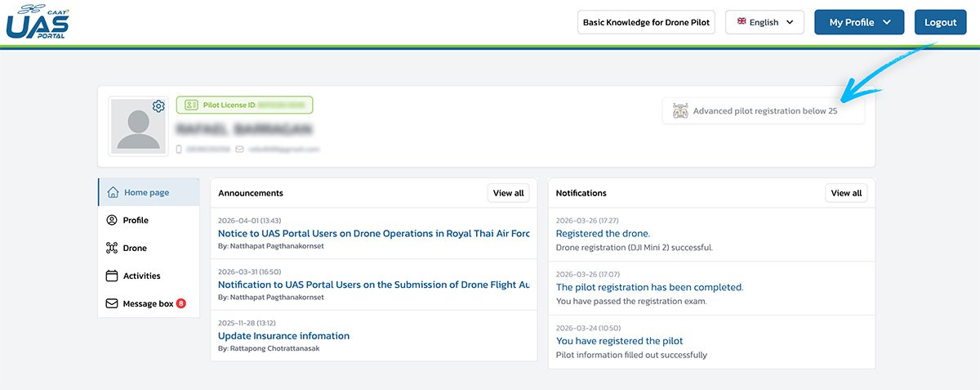Open the Update Insurance infomation announcement
This screenshot has width=980, height=390.
283,336
